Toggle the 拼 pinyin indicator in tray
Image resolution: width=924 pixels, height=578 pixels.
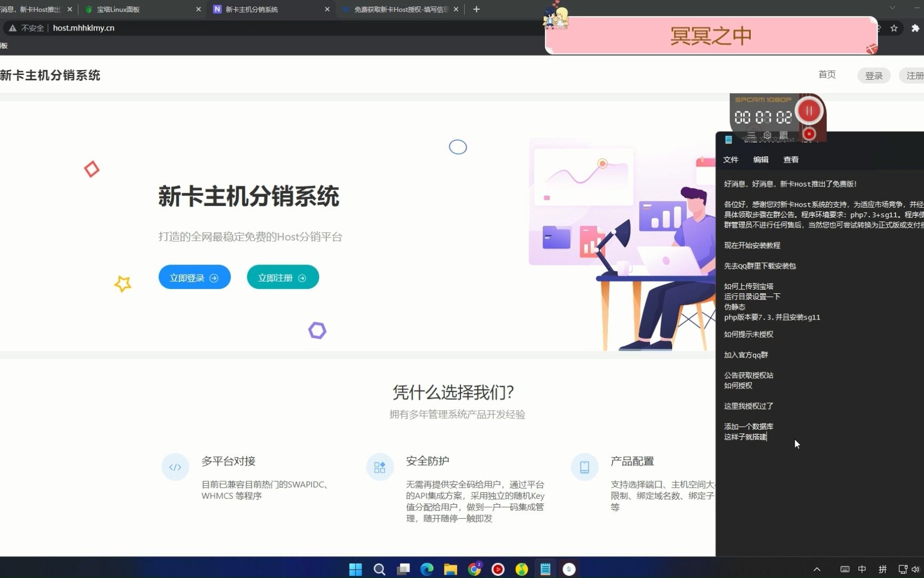[x=883, y=569]
